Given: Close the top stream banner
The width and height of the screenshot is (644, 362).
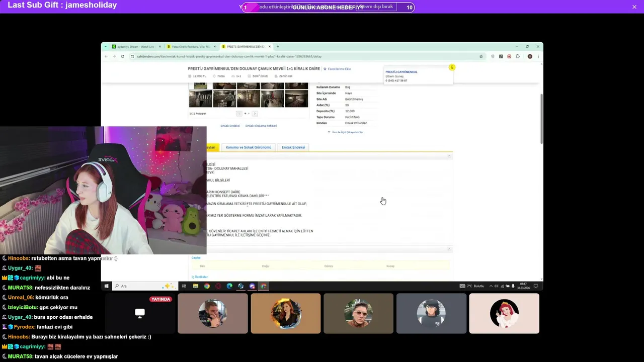Looking at the screenshot, I should [634, 7].
